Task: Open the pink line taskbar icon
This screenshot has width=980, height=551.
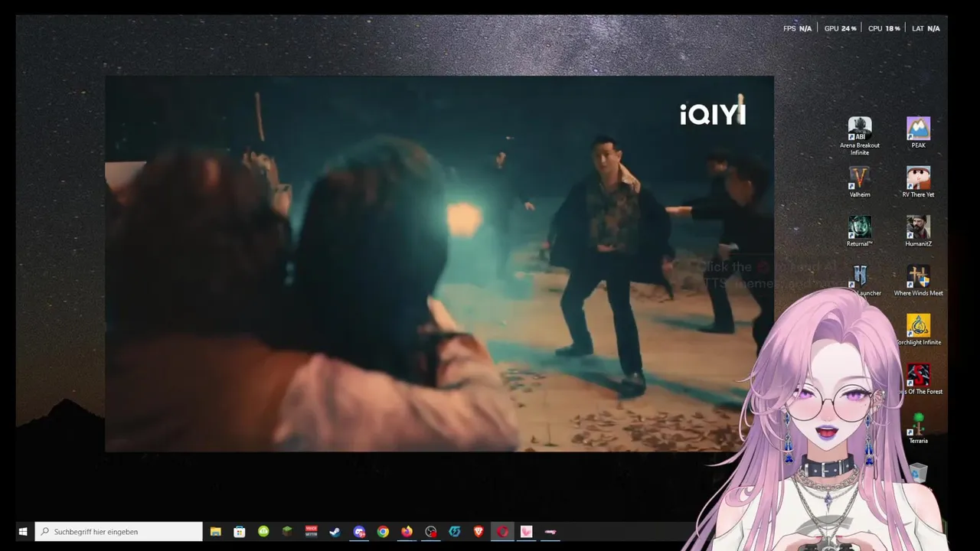Action: [x=550, y=532]
